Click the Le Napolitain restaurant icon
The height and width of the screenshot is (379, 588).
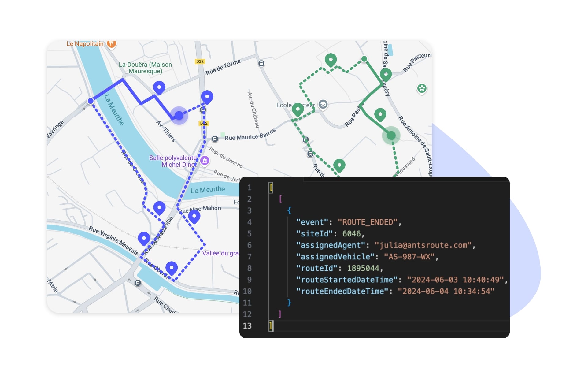[x=112, y=44]
